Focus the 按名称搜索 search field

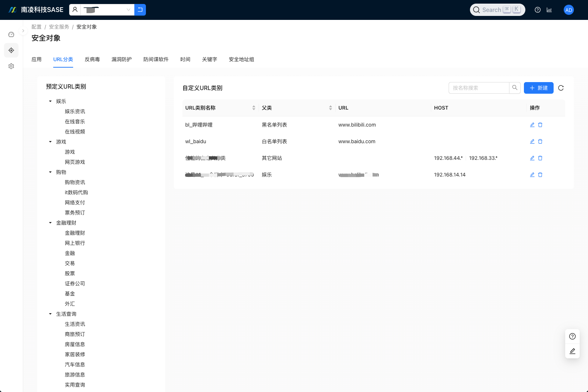tap(479, 88)
